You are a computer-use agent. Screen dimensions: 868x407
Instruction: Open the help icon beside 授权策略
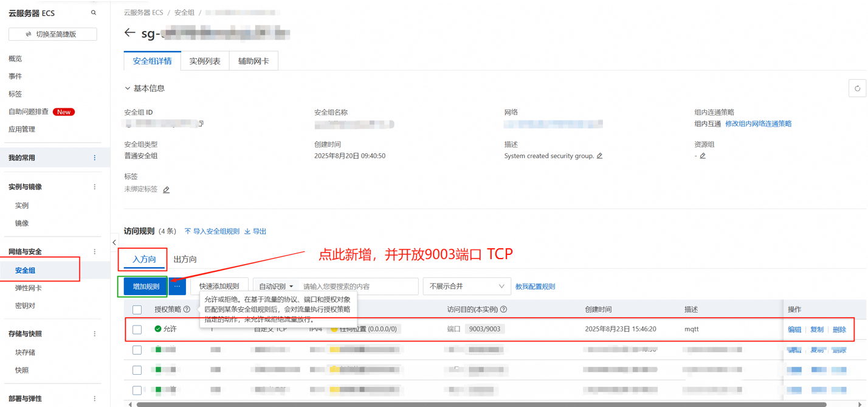[187, 310]
